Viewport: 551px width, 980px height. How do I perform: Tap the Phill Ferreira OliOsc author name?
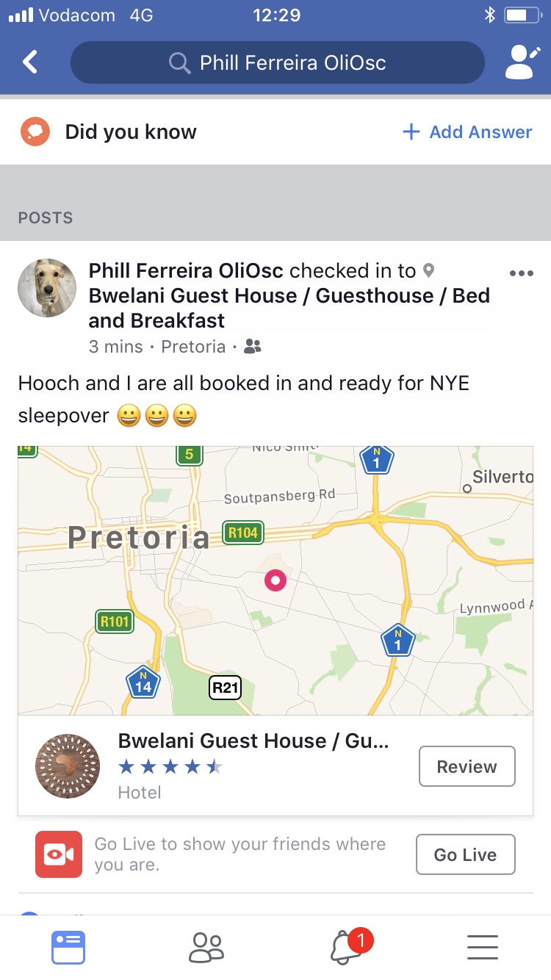click(x=186, y=271)
